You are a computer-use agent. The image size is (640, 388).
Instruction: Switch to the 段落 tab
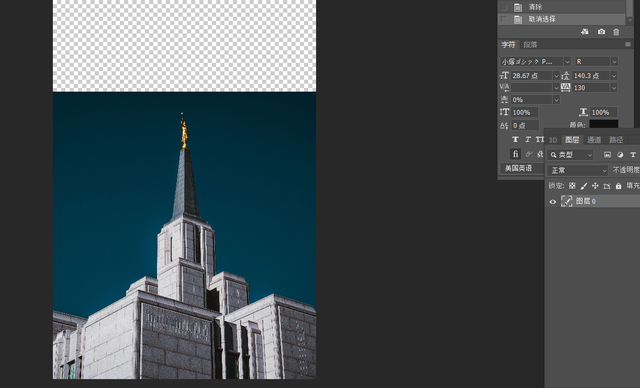530,44
